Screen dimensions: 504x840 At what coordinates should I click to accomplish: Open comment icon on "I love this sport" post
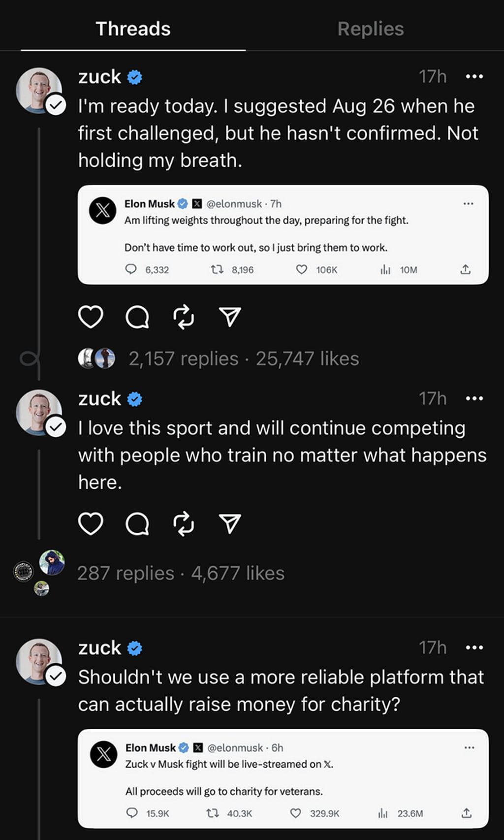(x=137, y=523)
